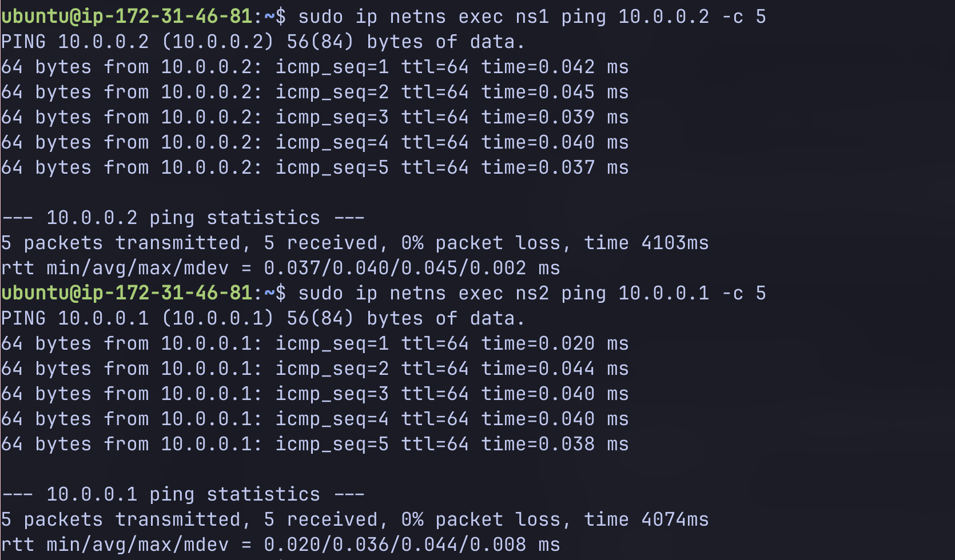Select the 'time=0.042 ms' reply value
This screenshot has width=955, height=560.
click(554, 67)
